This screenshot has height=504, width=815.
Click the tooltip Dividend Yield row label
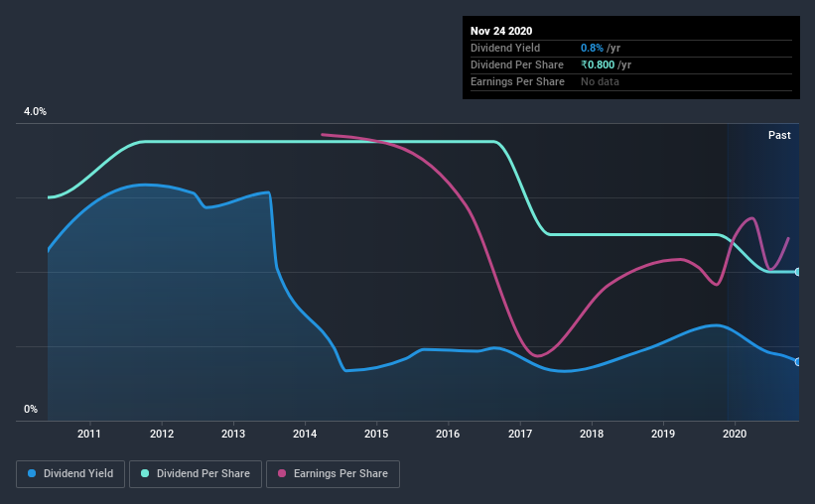coord(505,48)
